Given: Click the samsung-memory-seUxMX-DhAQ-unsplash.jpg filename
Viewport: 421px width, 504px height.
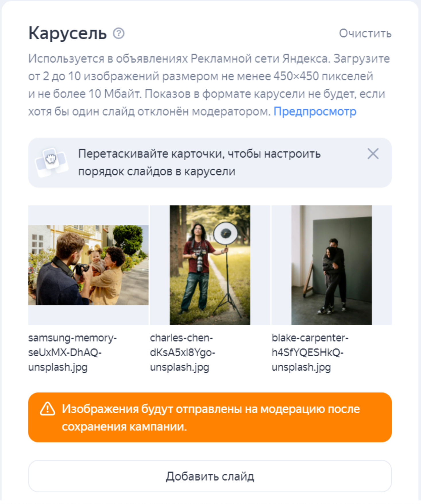Looking at the screenshot, I should [72, 352].
